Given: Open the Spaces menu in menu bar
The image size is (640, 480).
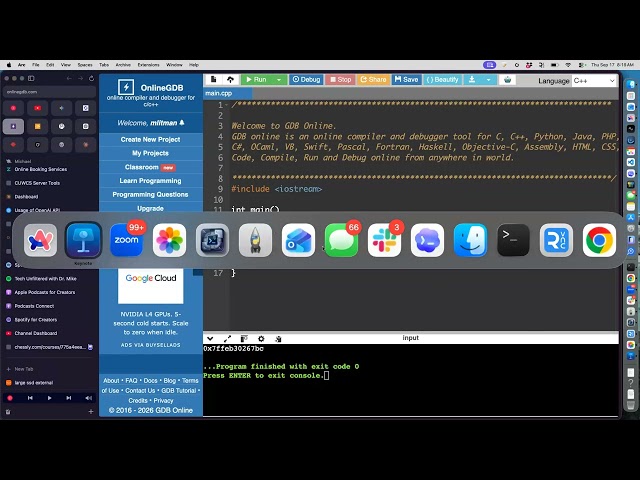Looking at the screenshot, I should pyautogui.click(x=85, y=65).
